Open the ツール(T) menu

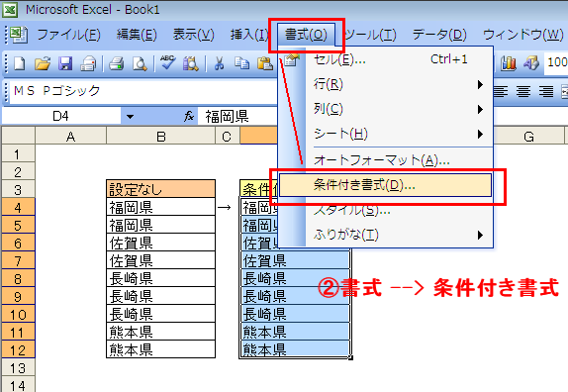click(369, 36)
